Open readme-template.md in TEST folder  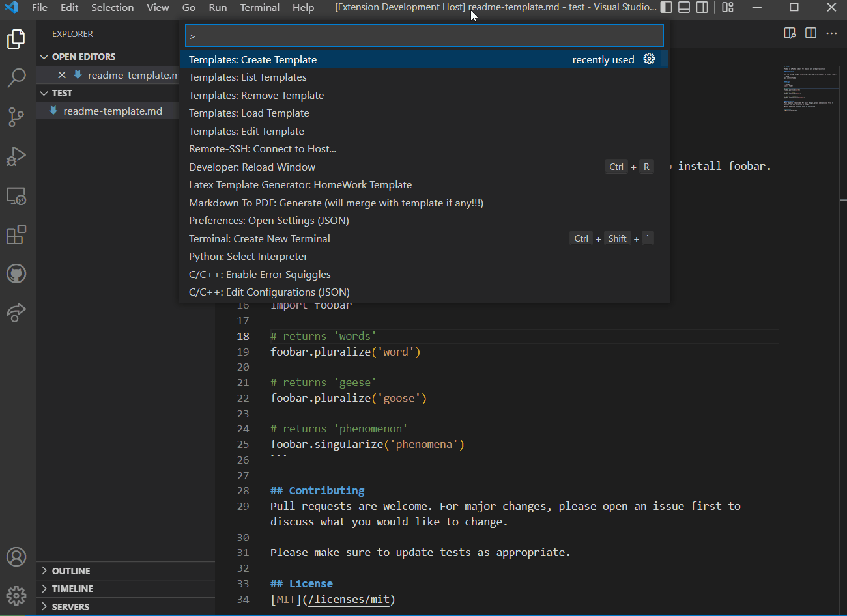[x=113, y=111]
